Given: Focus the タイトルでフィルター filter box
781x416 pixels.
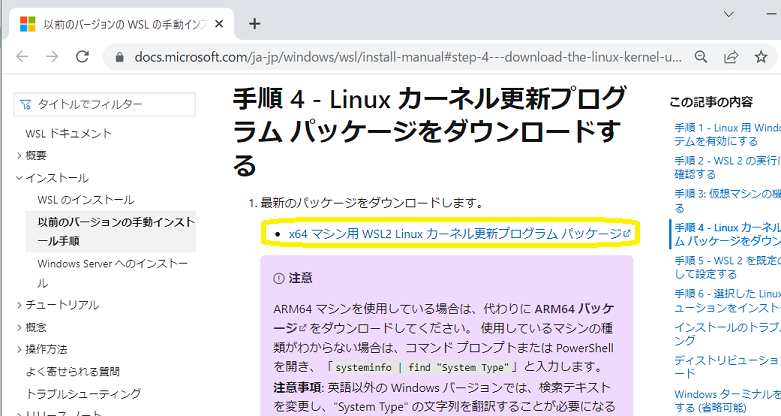Looking at the screenshot, I should click(x=105, y=104).
